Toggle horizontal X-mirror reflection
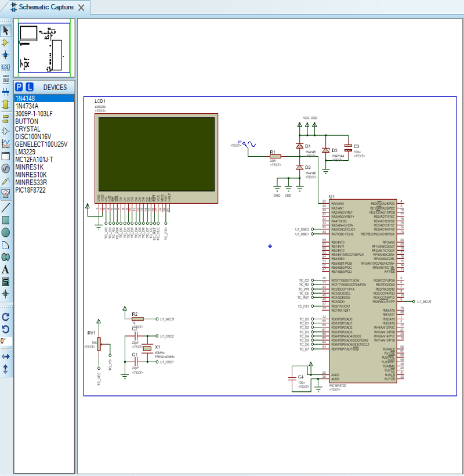The width and height of the screenshot is (464, 476). (6, 356)
